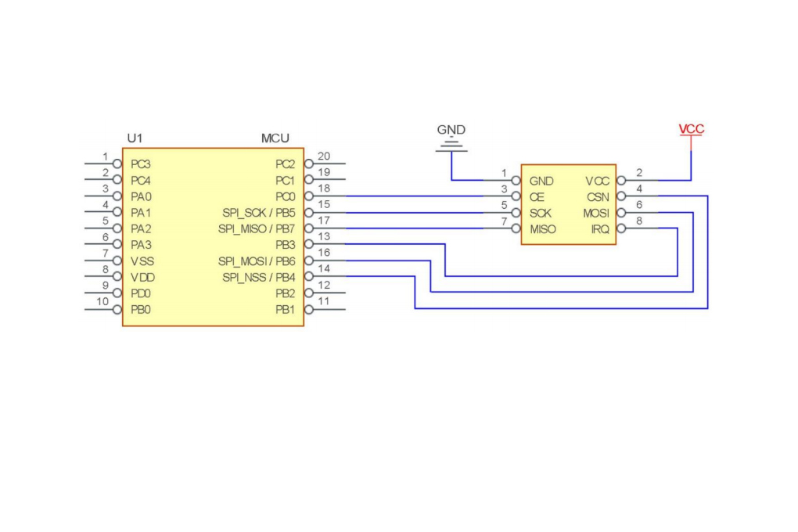
Task: Select the ground symbol under the GND label
Action: 451,145
